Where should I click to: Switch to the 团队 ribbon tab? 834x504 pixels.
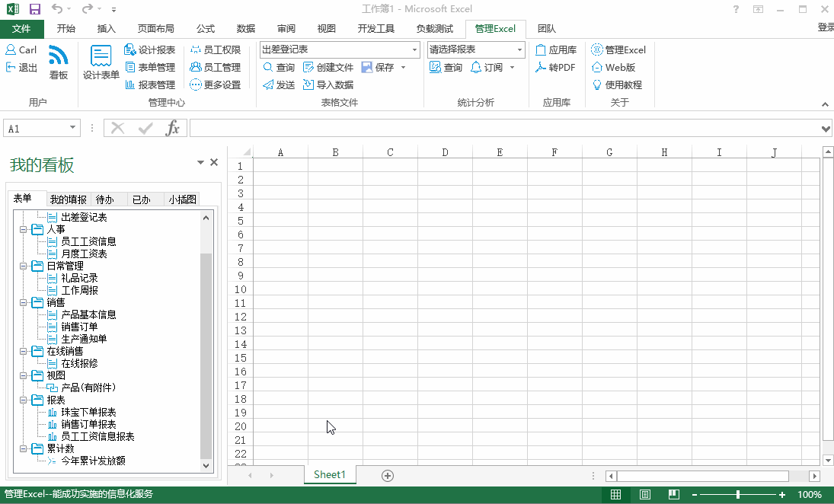click(546, 29)
